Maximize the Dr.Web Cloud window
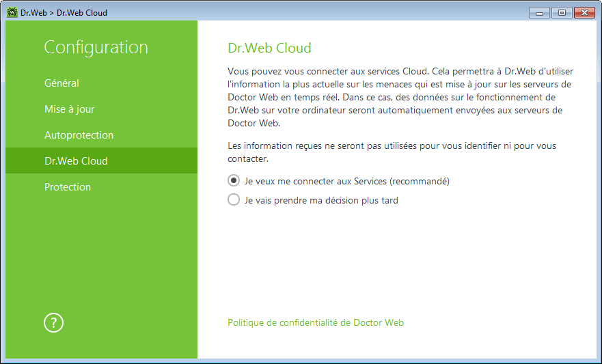 562,13
